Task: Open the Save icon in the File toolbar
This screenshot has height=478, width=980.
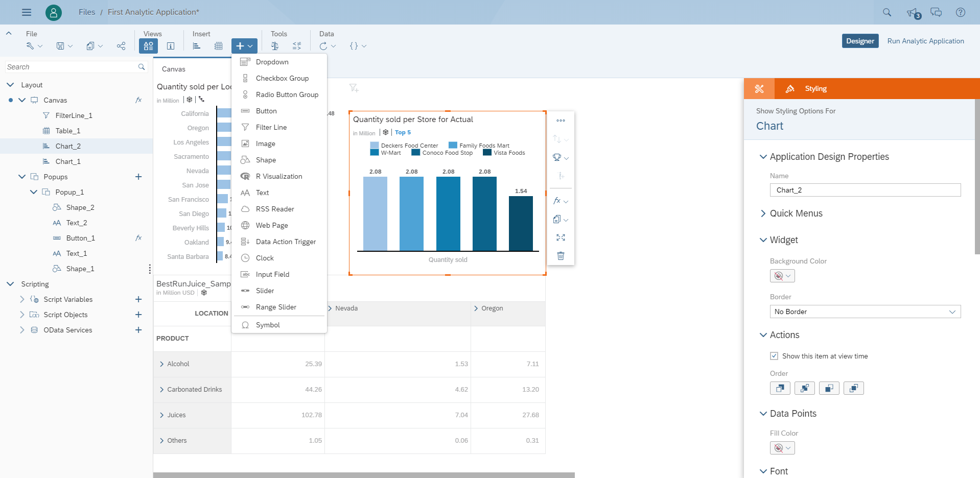Action: [61, 46]
